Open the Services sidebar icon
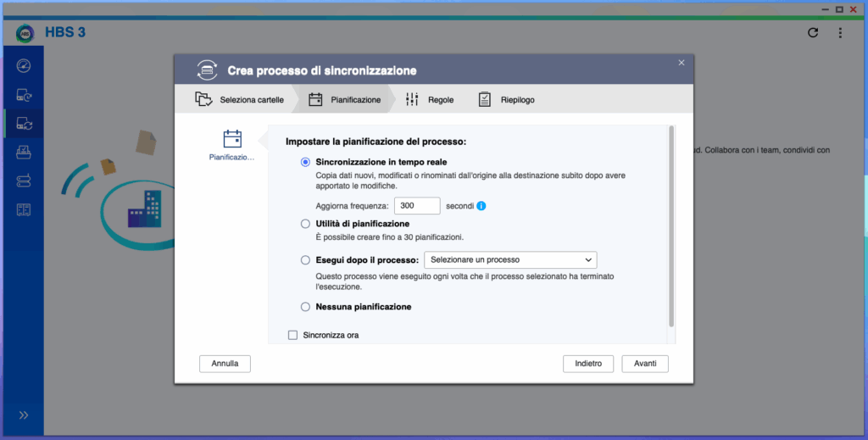This screenshot has width=868, height=440. (24, 181)
